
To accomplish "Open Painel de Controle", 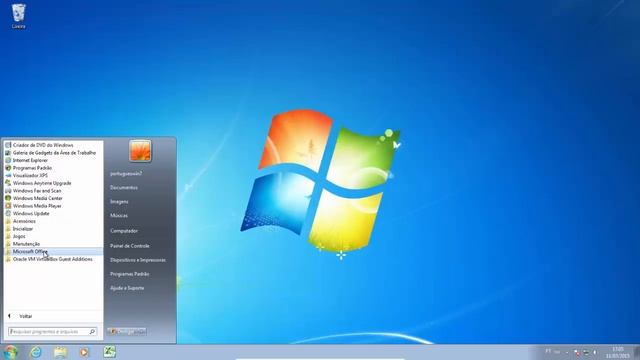I will (x=129, y=246).
